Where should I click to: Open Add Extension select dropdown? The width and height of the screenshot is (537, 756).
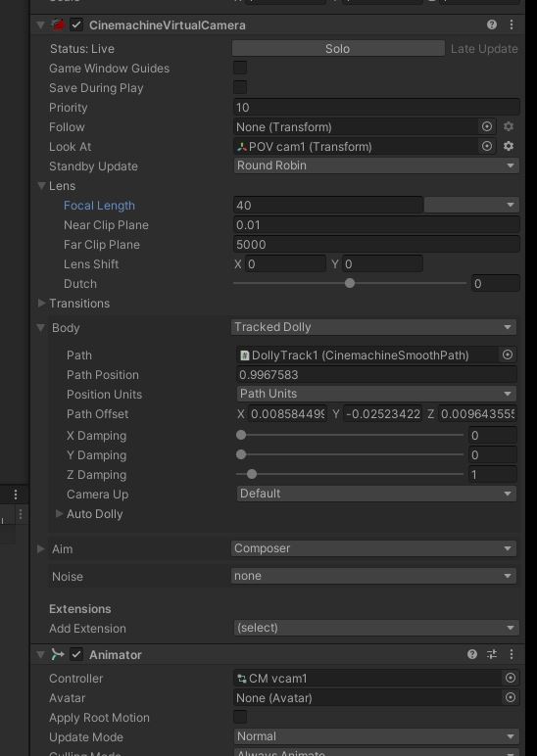(376, 628)
